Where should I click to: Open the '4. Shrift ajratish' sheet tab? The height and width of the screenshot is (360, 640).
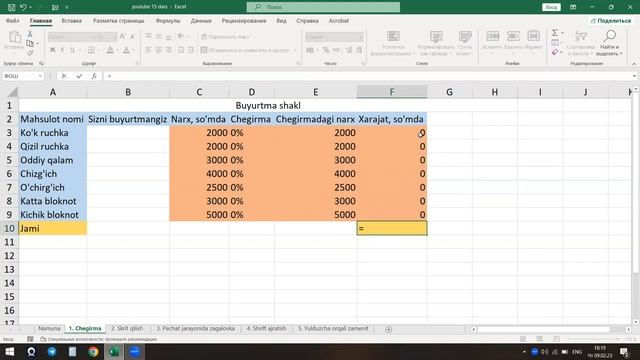[x=266, y=329]
